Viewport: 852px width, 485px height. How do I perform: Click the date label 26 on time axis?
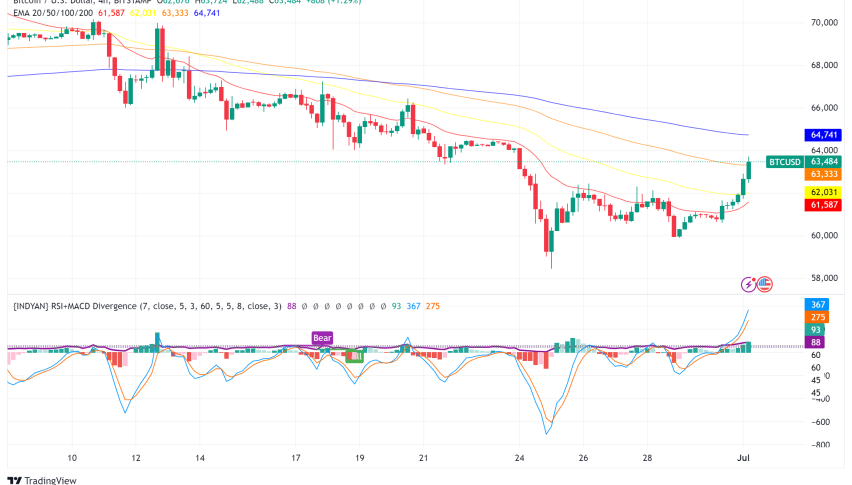583,458
